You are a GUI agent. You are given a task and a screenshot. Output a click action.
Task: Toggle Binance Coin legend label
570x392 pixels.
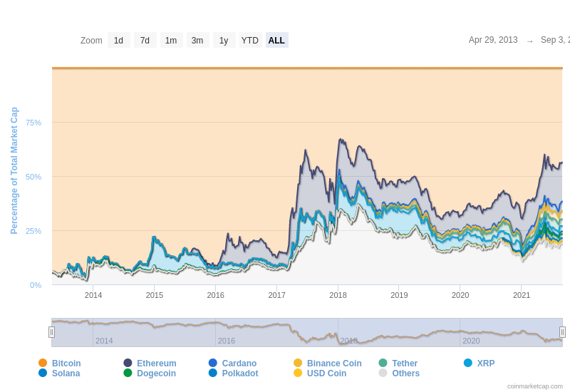(334, 363)
